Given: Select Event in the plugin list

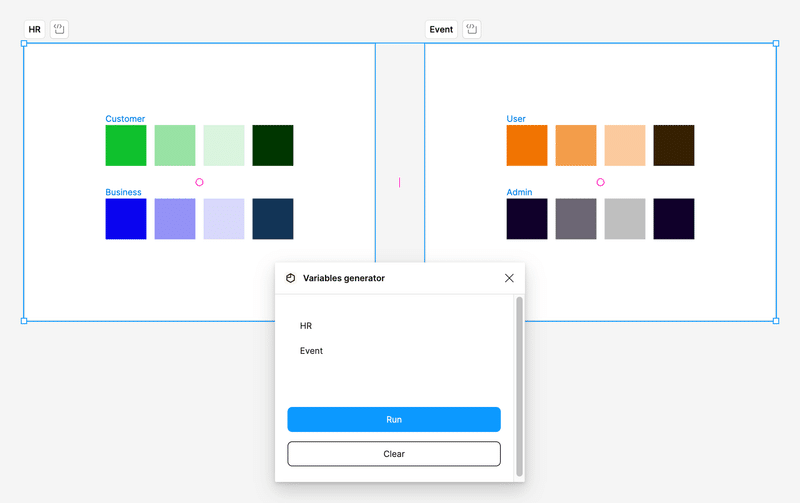Looking at the screenshot, I should (x=311, y=350).
